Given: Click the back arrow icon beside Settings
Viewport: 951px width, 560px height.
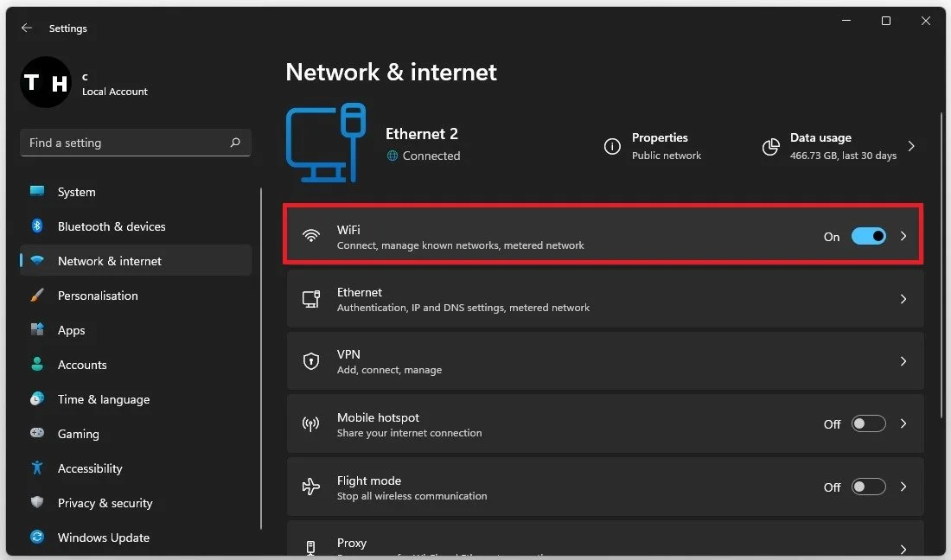Looking at the screenshot, I should pos(26,28).
